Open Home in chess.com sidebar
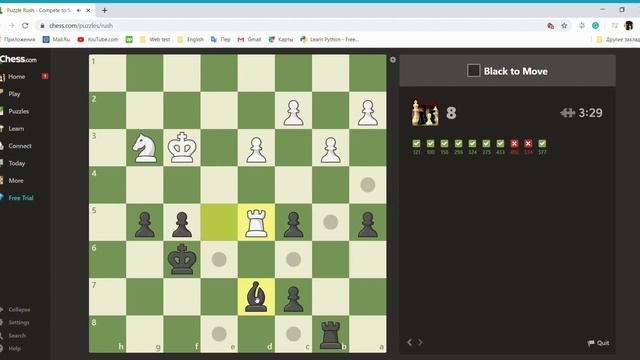The width and height of the screenshot is (640, 360). pyautogui.click(x=16, y=76)
